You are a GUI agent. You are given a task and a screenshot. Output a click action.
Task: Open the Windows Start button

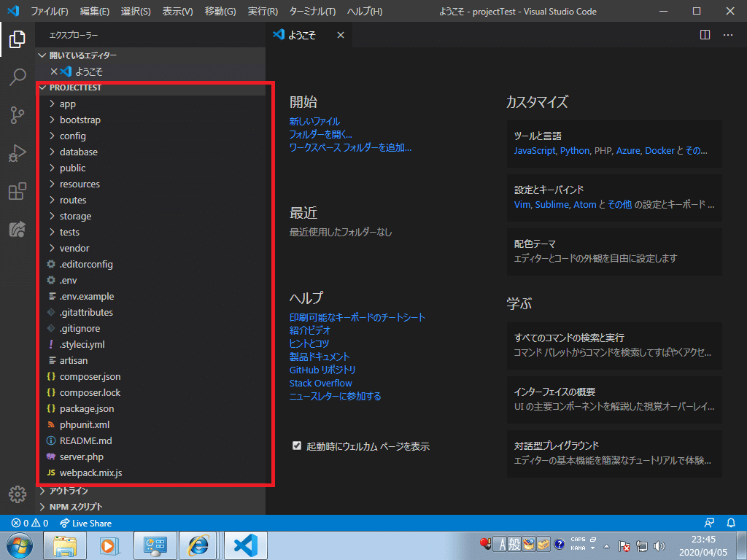coord(20,545)
